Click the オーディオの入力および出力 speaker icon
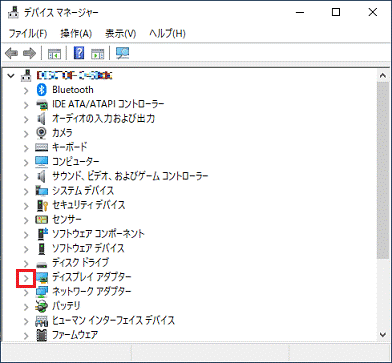 point(41,119)
